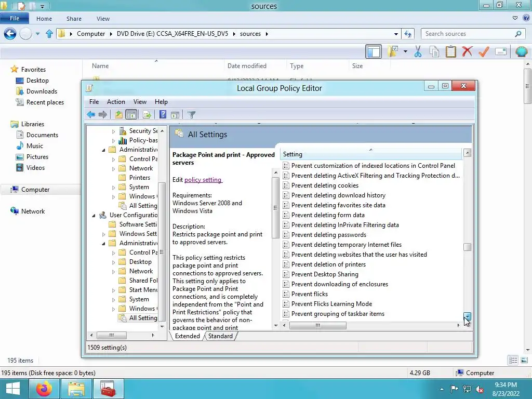The height and width of the screenshot is (399, 532).
Task: Click the red X Delete icon in Explorer
Action: pyautogui.click(x=467, y=51)
